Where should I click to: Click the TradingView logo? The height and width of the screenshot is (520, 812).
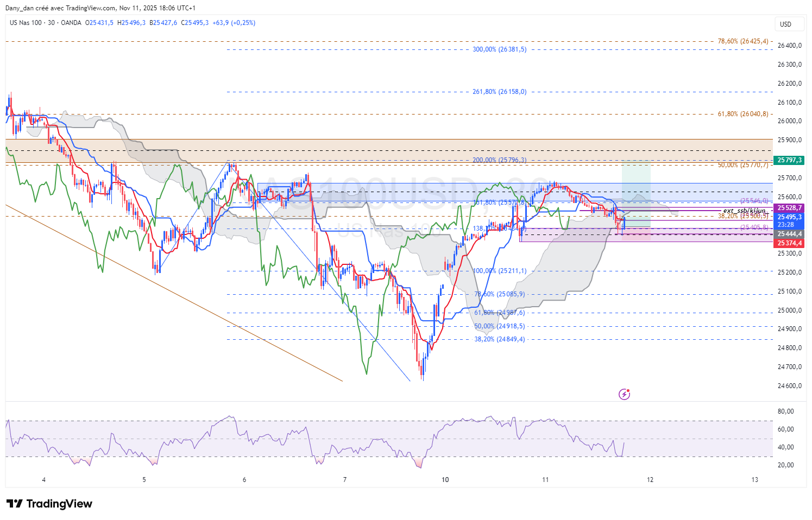pos(49,504)
